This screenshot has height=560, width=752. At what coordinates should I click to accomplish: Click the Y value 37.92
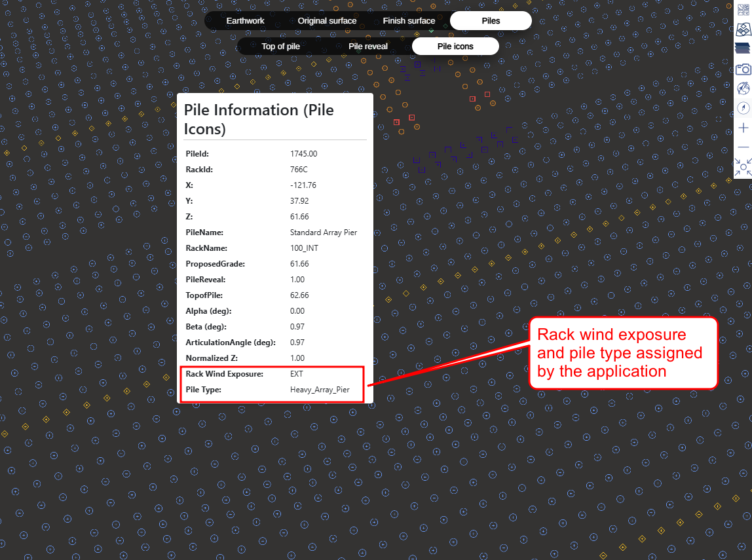299,201
